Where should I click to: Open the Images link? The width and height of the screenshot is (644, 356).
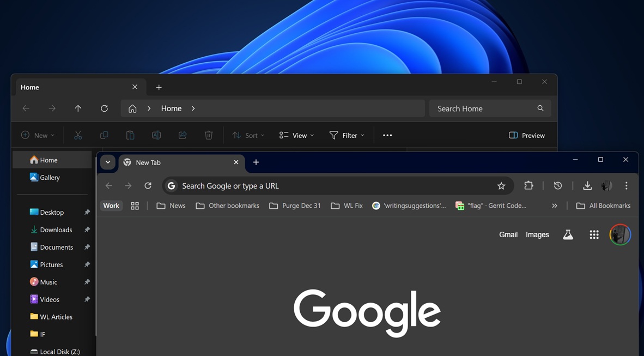[x=537, y=235]
